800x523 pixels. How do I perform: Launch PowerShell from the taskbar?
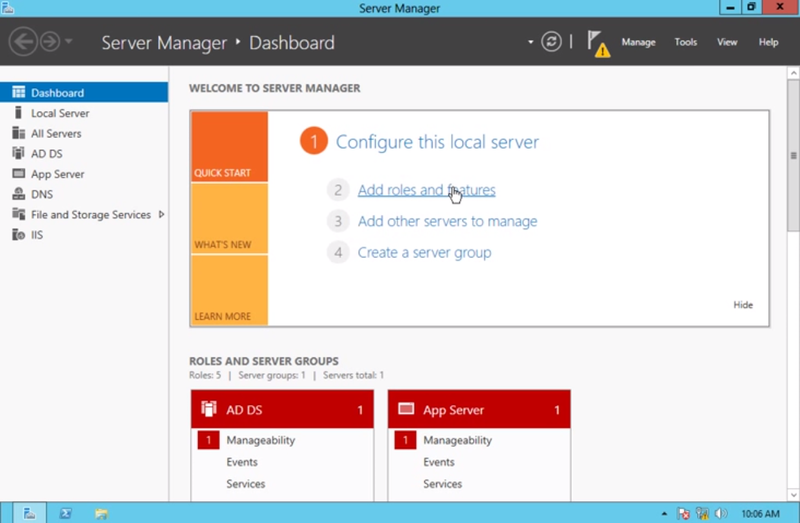tap(65, 513)
